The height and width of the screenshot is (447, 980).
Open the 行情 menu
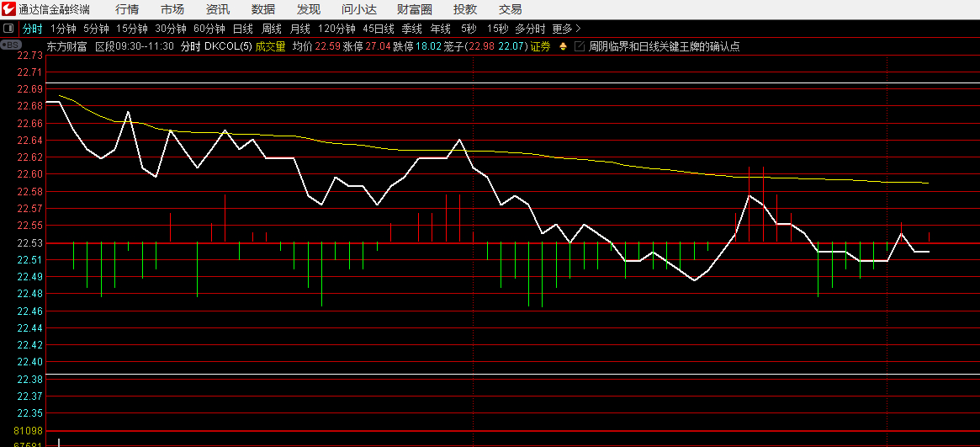(x=128, y=9)
